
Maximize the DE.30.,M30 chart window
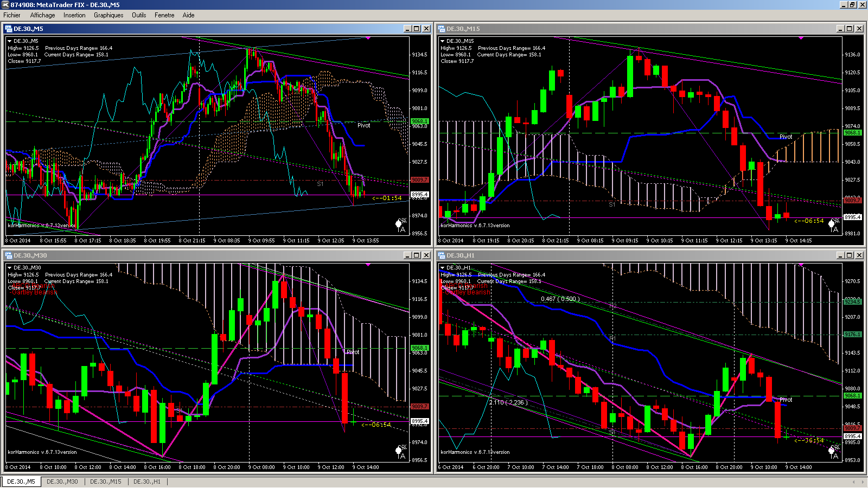click(417, 255)
